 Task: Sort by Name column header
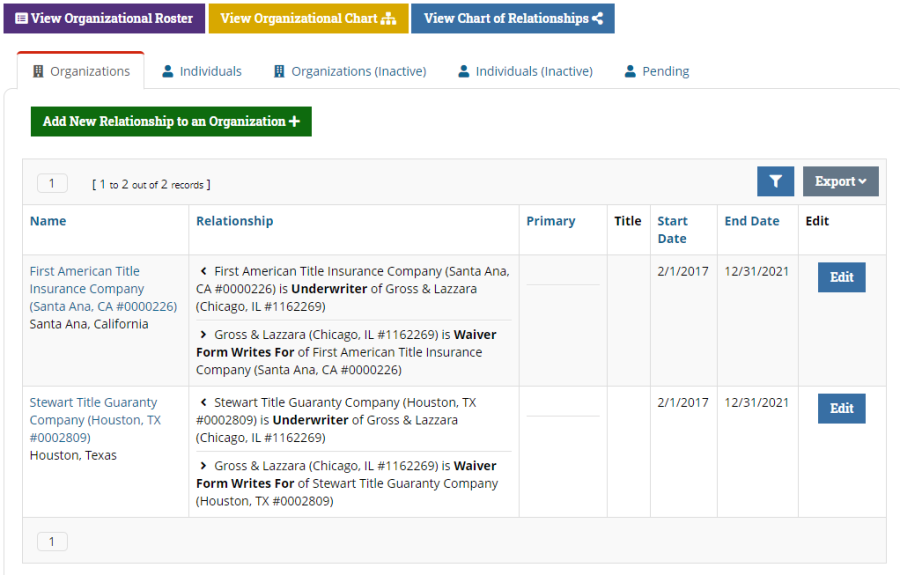[x=48, y=221]
